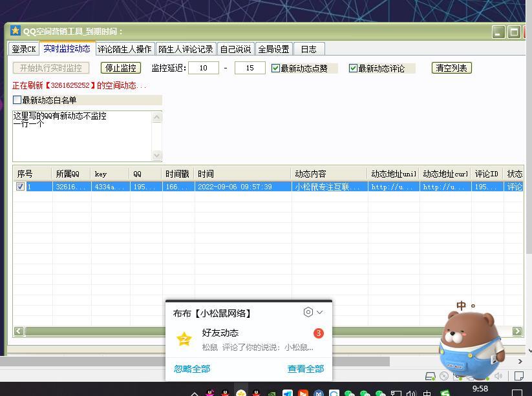532x396 pixels.
Task: Click the CD drive status icon in bottom bar
Action: point(444,376)
